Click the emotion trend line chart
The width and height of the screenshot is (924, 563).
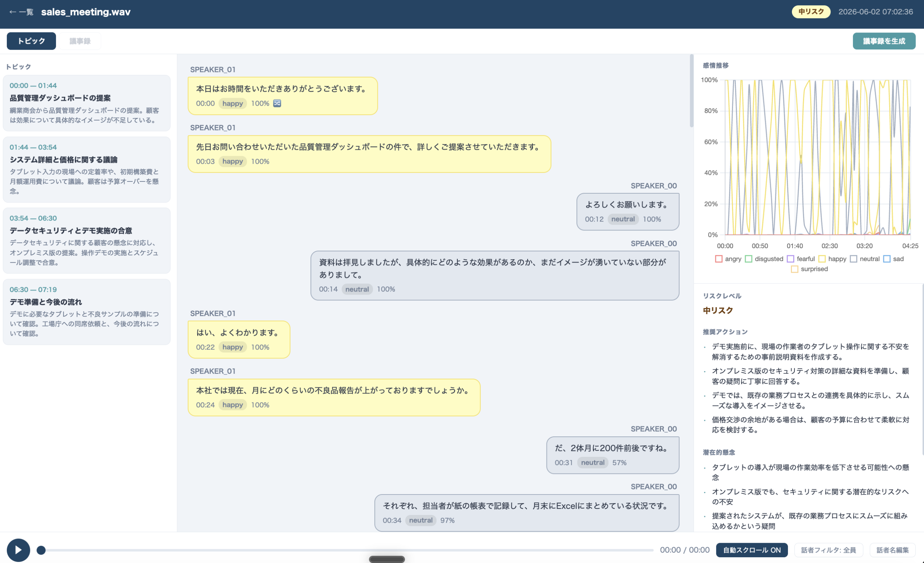point(817,157)
